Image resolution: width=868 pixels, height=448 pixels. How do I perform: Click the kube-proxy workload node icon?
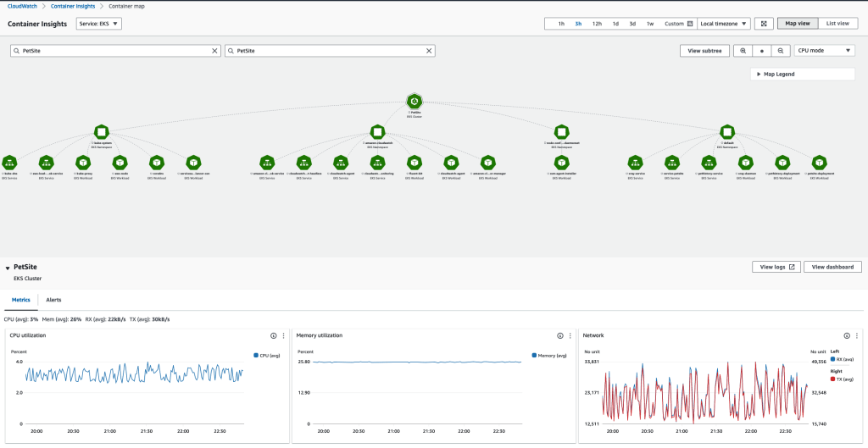(x=83, y=162)
